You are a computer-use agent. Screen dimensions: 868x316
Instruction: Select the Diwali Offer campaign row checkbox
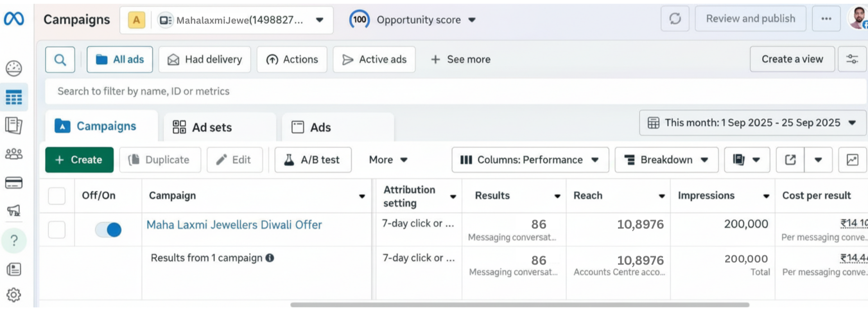coord(57,230)
